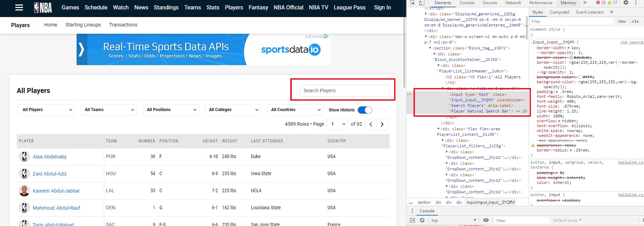Screen dimensions: 644x226
Task: Open DevTools three-dot customize menu
Action: pos(636,3)
